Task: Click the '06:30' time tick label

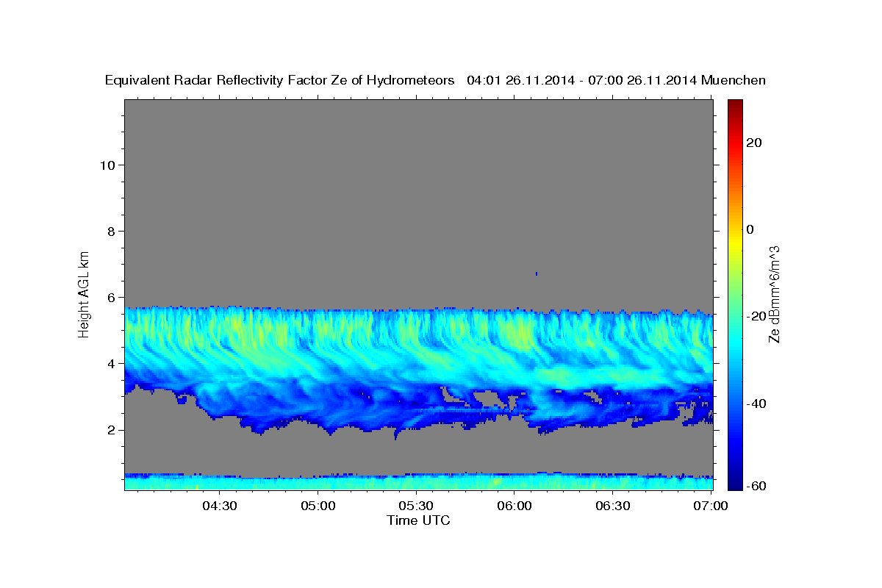Action: pos(613,506)
